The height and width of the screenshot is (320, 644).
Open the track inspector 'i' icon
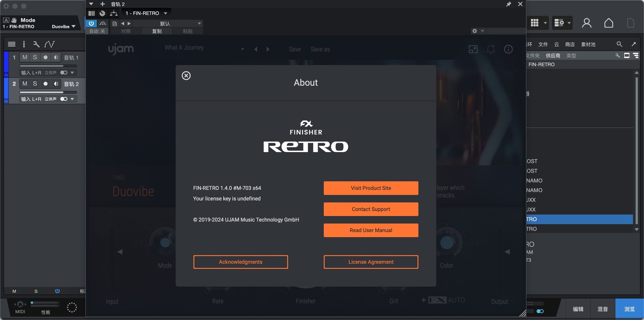[x=24, y=44]
